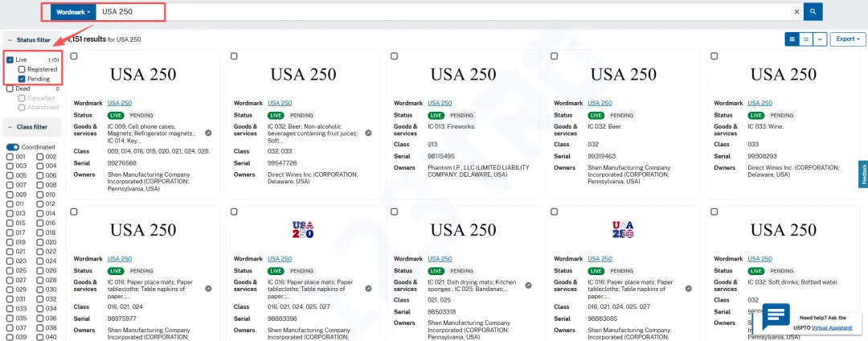The height and width of the screenshot is (341, 868).
Task: Switch to compact row view
Action: [819, 39]
